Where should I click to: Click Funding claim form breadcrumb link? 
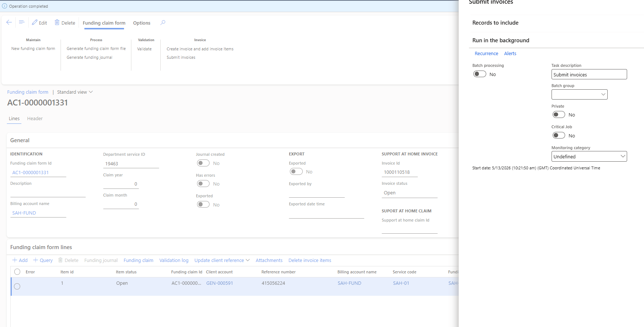[28, 92]
